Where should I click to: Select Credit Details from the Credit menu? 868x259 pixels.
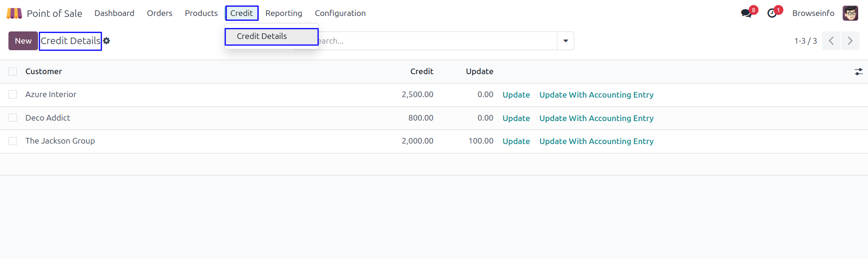click(x=262, y=36)
